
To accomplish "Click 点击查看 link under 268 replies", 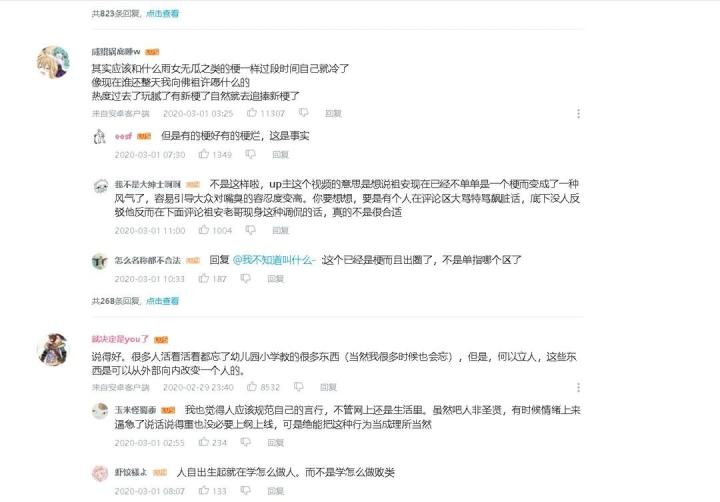I will tap(162, 301).
